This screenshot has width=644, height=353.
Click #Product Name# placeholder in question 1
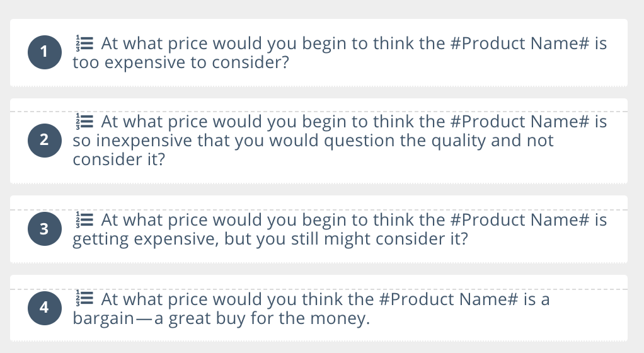(520, 43)
